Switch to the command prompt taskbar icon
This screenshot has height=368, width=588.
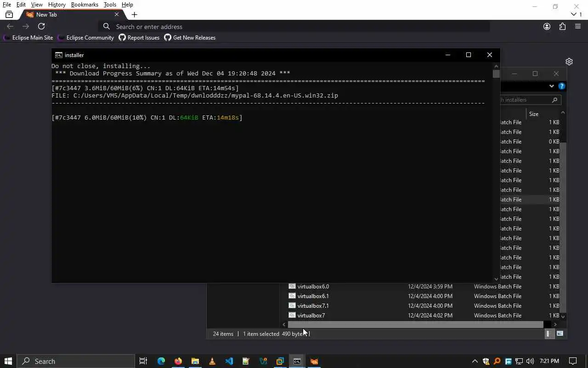point(297,361)
